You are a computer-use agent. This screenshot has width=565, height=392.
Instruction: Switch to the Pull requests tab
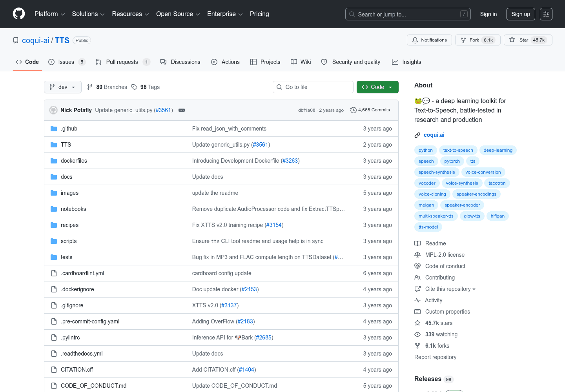click(x=123, y=62)
